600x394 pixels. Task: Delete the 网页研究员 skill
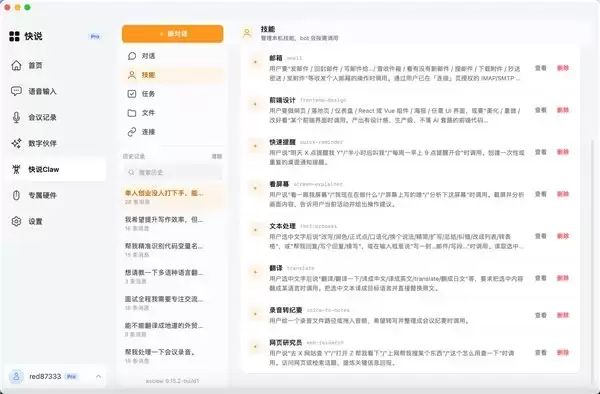pyautogui.click(x=562, y=353)
